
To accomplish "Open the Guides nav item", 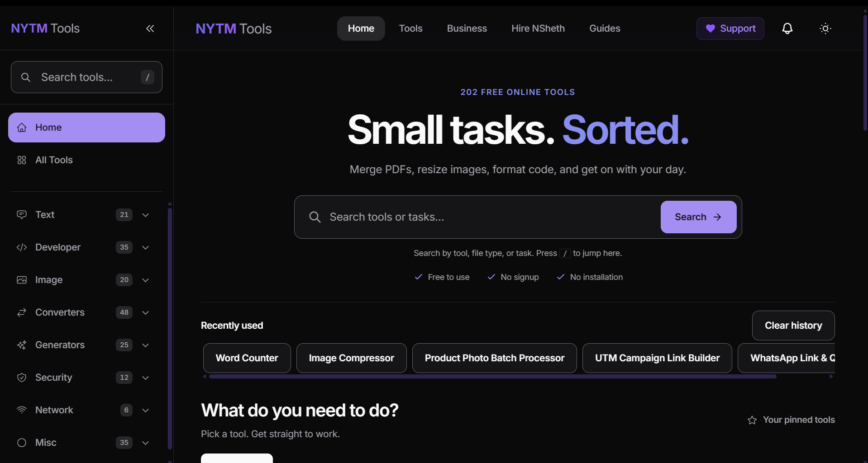I will point(605,28).
